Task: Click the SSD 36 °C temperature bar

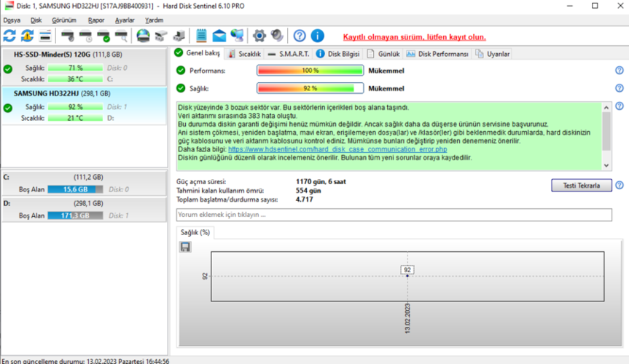Action: pyautogui.click(x=75, y=79)
